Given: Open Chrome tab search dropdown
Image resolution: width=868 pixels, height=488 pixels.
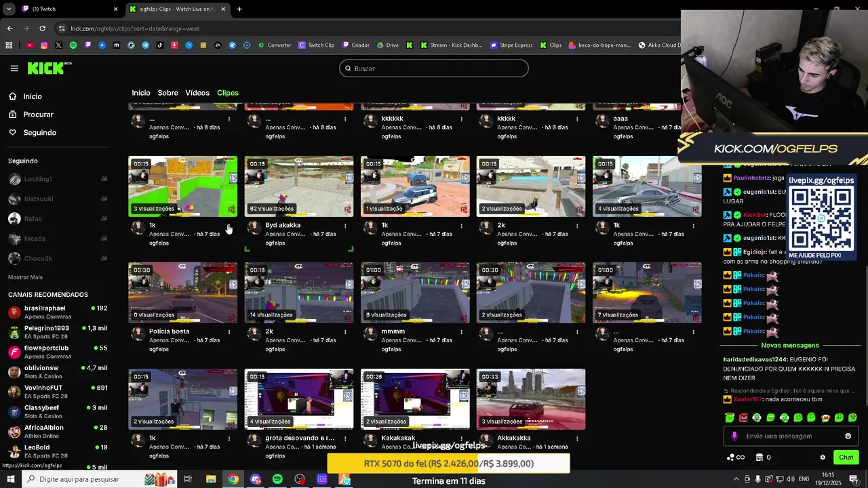Looking at the screenshot, I should coord(9,9).
